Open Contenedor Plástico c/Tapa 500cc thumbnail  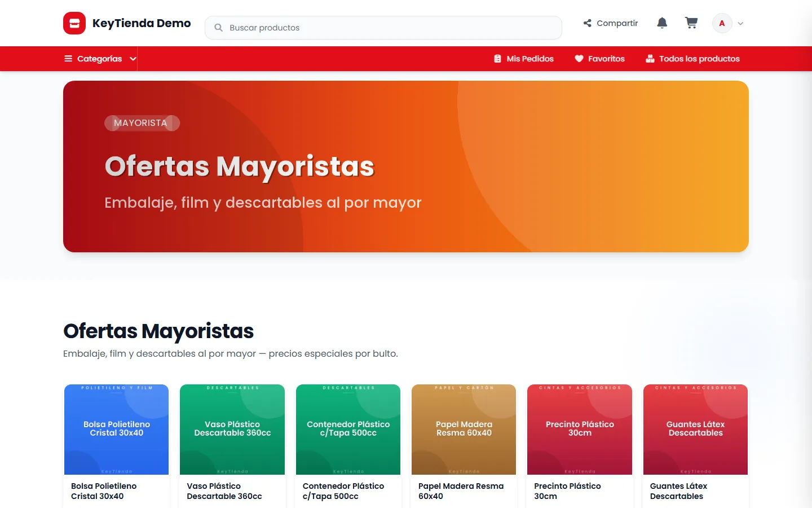tap(348, 430)
